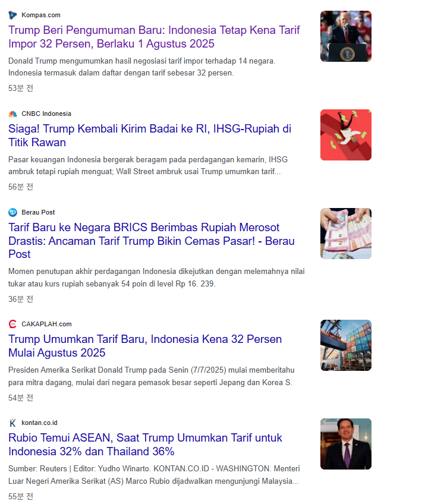The height and width of the screenshot is (504, 425).
Task: Open the Kompas headline about 32 percent import tariff
Action: (x=154, y=37)
